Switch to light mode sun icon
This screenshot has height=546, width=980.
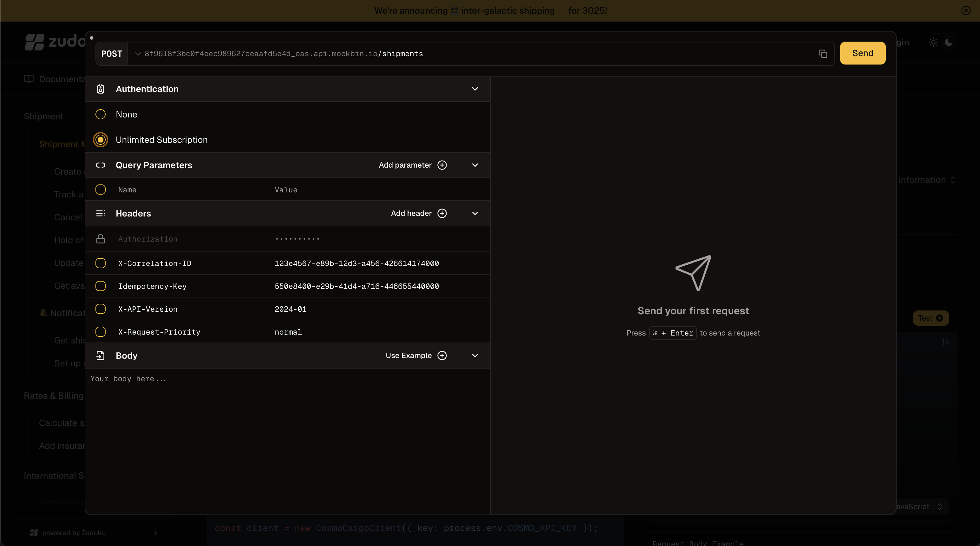933,42
